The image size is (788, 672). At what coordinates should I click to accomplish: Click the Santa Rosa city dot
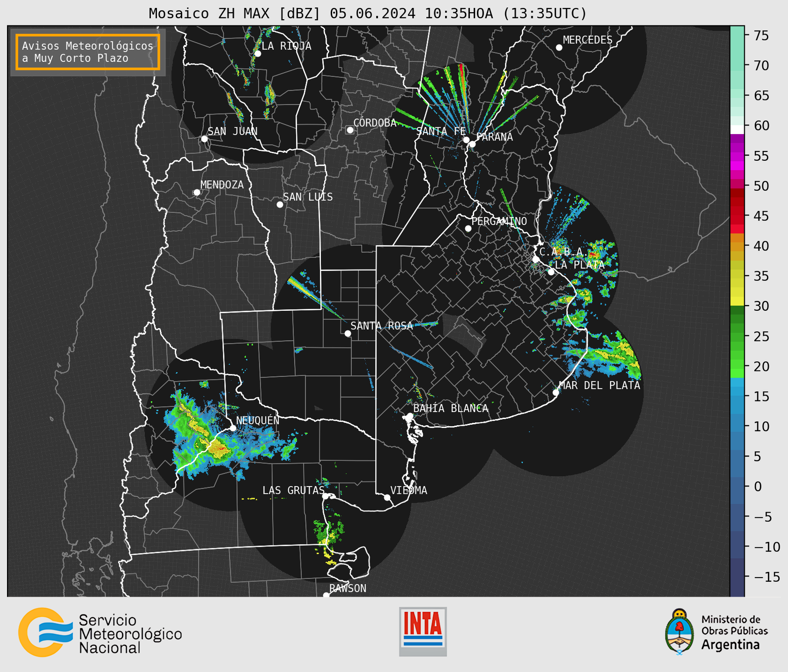348,334
